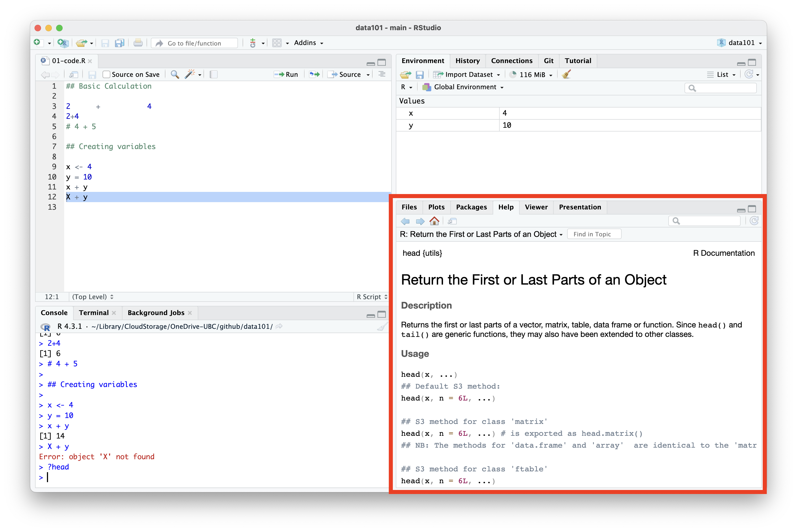The image size is (797, 532).
Task: Click the save workspace disk icon
Action: 420,74
